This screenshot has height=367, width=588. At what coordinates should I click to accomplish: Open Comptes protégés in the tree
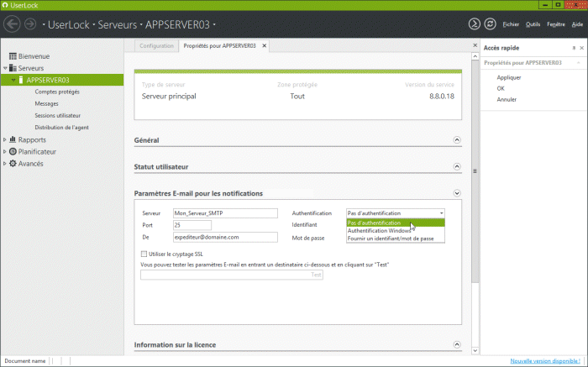pyautogui.click(x=57, y=92)
